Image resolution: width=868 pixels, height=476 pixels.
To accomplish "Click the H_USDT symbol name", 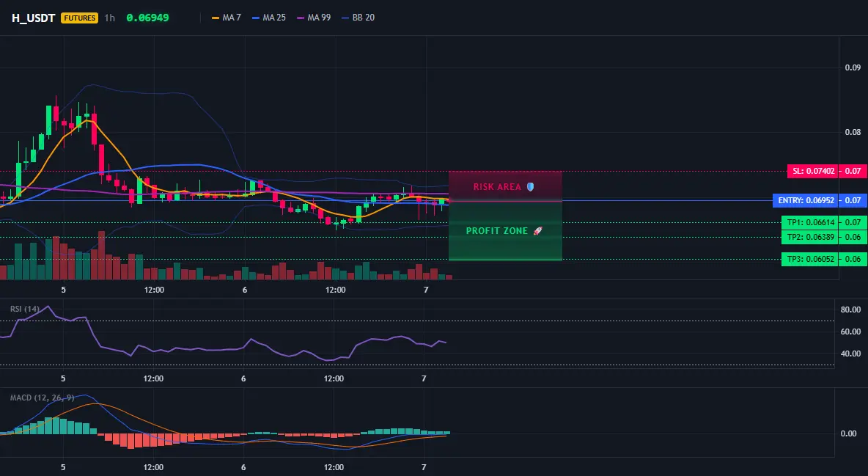I will pyautogui.click(x=33, y=18).
